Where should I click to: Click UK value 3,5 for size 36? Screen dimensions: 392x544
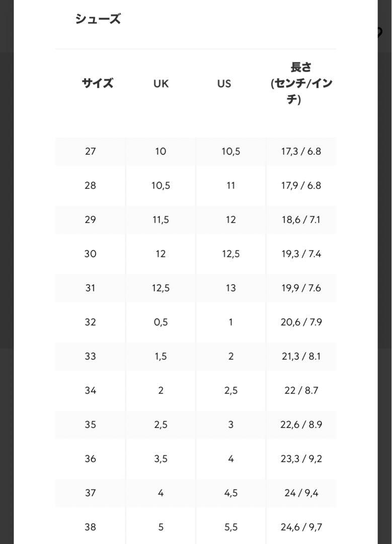[161, 459]
